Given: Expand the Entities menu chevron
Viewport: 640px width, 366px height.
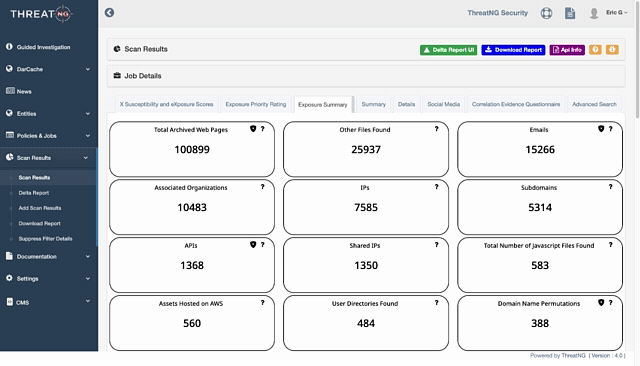Looking at the screenshot, I should pos(88,113).
